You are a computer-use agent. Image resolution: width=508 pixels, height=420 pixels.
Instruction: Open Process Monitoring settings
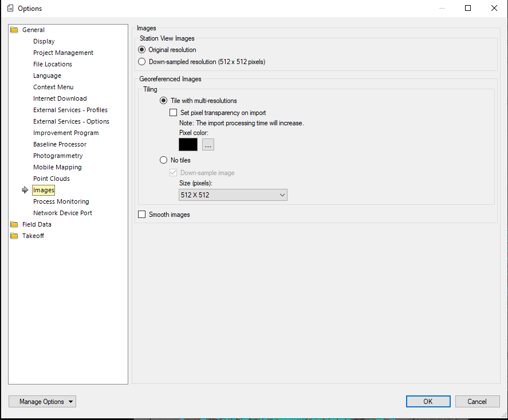61,201
